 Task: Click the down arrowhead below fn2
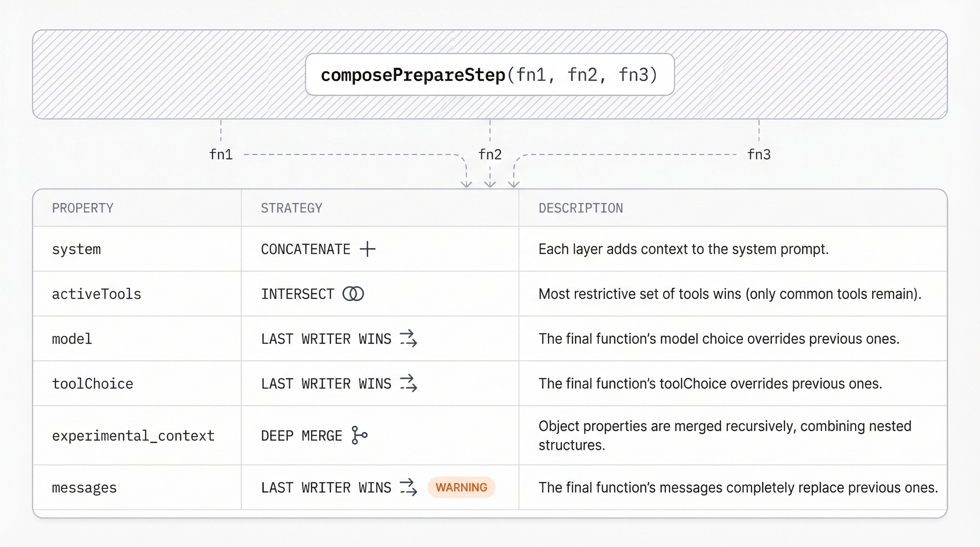(x=490, y=184)
